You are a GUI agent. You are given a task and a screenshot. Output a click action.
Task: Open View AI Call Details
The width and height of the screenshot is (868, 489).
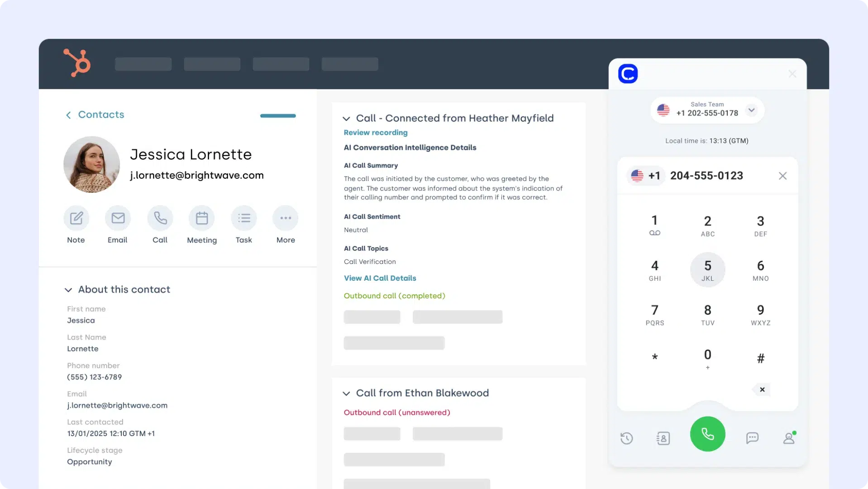pos(380,278)
